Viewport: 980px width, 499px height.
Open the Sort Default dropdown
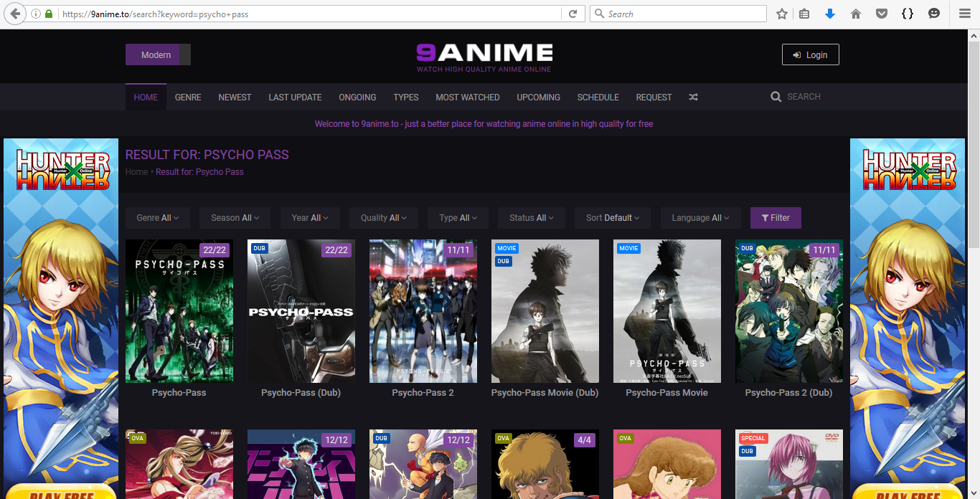(x=613, y=218)
